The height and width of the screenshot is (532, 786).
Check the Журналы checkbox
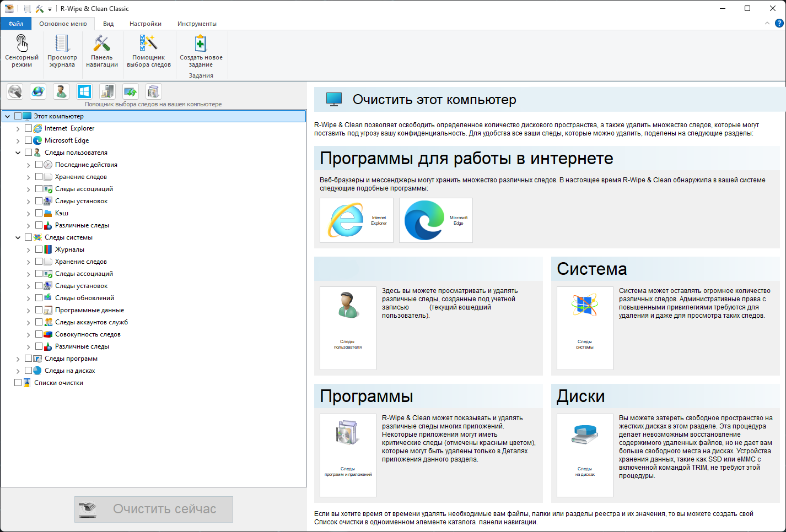click(39, 249)
